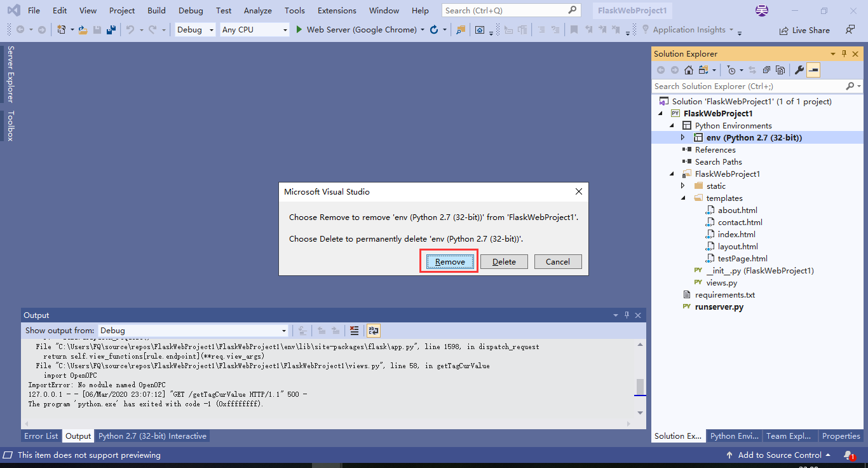Open the Debug configuration dropdown
The image size is (868, 468).
coord(195,30)
